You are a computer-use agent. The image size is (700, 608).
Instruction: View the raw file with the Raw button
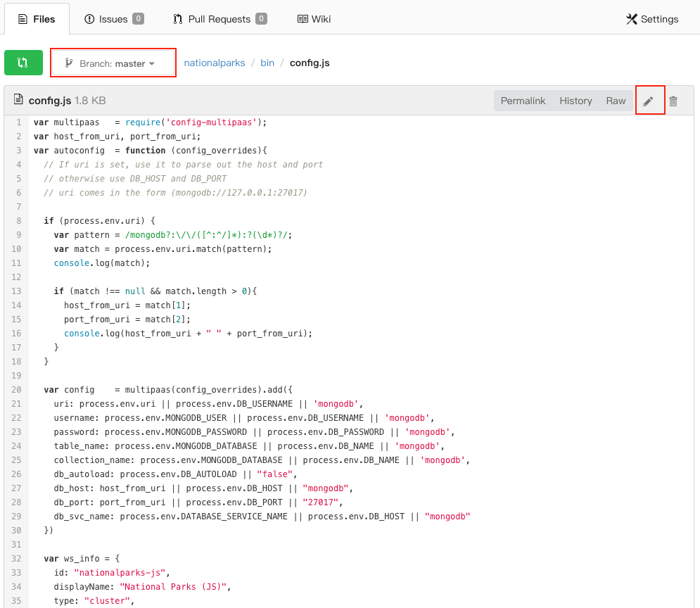tap(615, 100)
